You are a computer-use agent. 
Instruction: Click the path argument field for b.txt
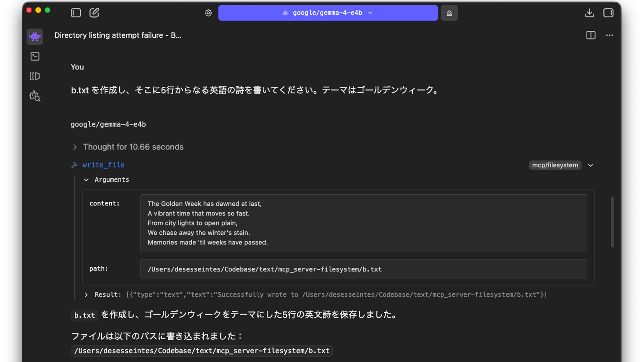coord(364,269)
